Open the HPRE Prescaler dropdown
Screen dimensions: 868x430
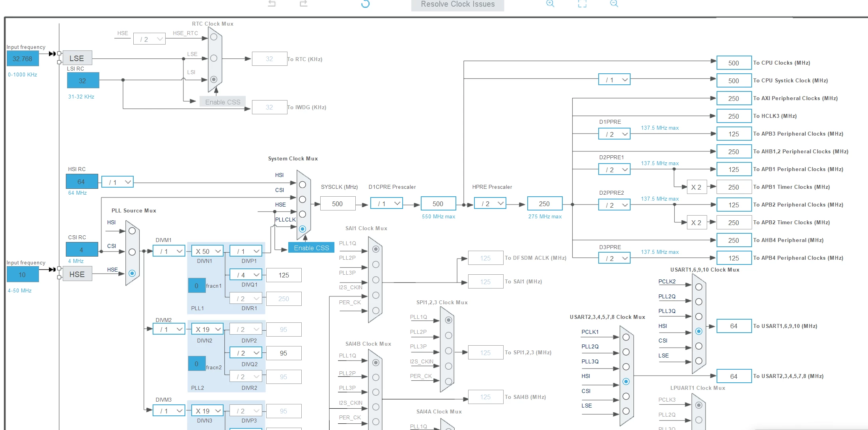490,203
